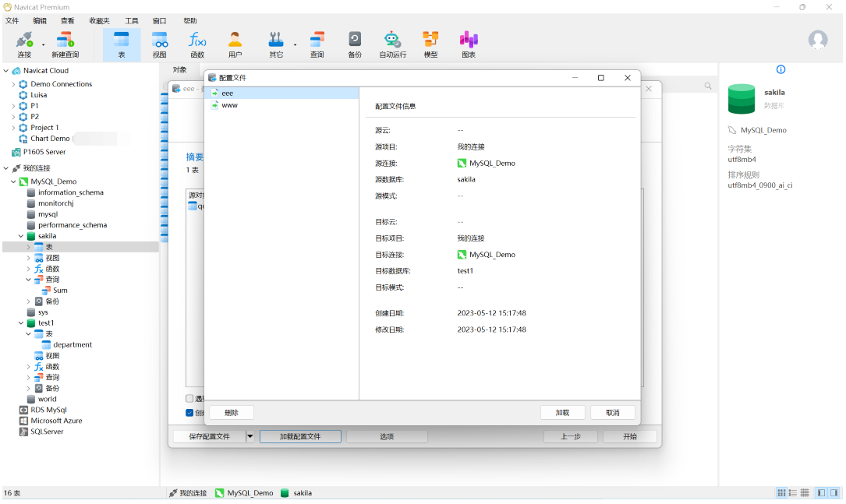
Task: Collapse the sakila database tree node
Action: (21, 236)
